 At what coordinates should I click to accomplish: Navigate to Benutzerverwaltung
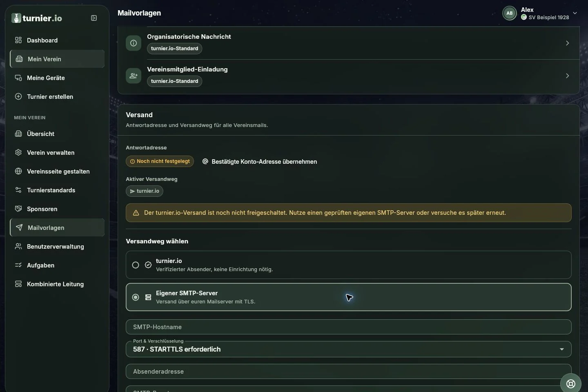pos(57,246)
